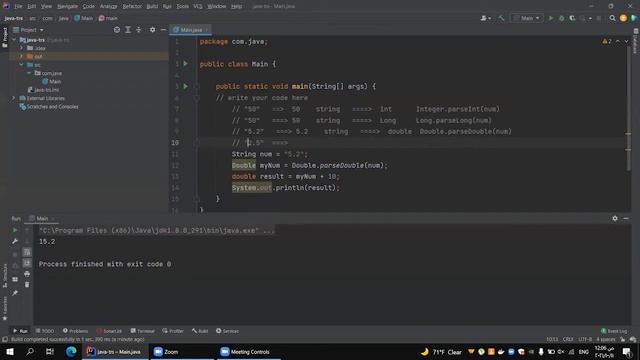Open Main run configuration dropdown
Image resolution: width=640 pixels, height=360 pixels.
point(527,18)
